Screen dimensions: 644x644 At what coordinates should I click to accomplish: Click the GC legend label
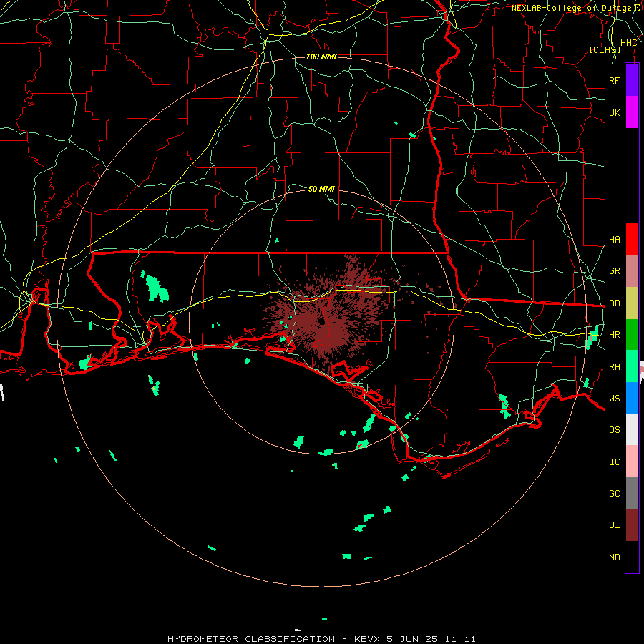pyautogui.click(x=614, y=494)
